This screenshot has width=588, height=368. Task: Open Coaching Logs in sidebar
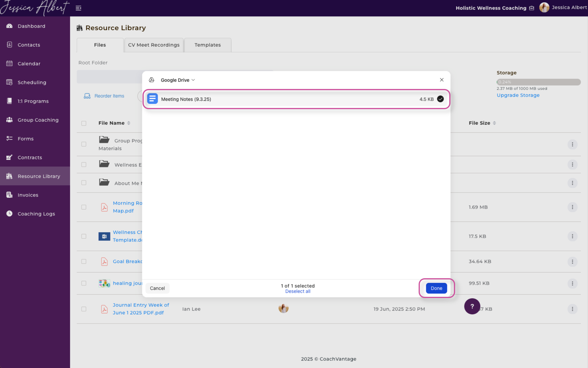(36, 214)
